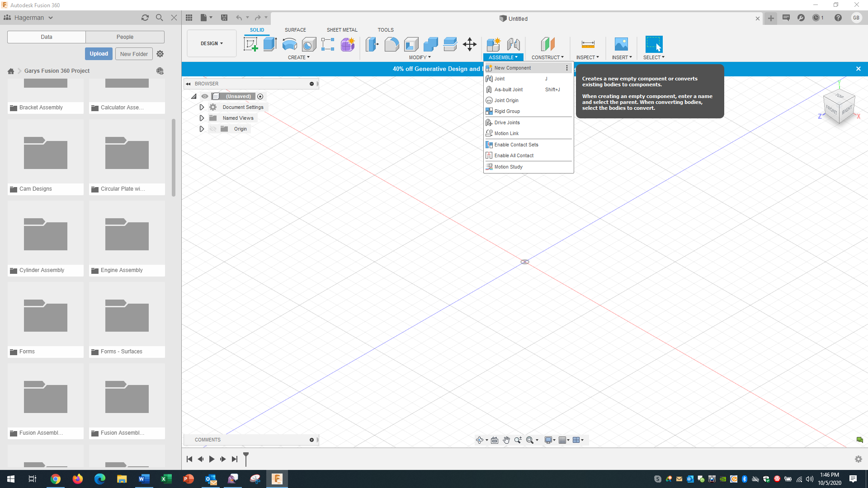The image size is (868, 488).
Task: Select the Fillet tool in Modify
Action: click(392, 44)
